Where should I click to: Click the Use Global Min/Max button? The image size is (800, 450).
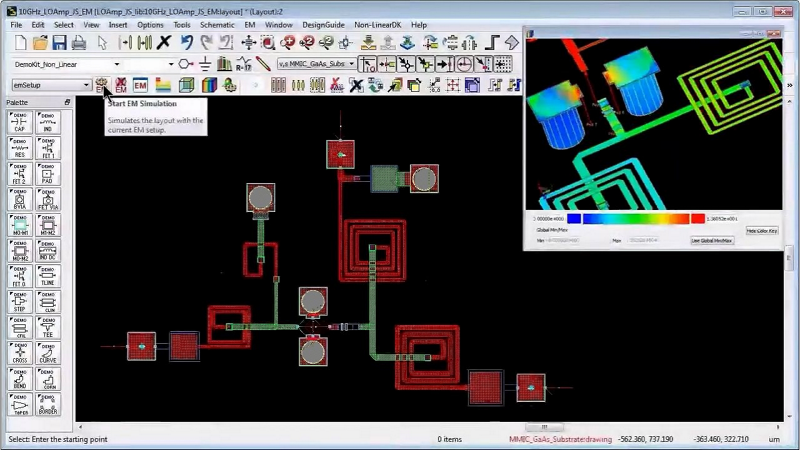coord(712,240)
